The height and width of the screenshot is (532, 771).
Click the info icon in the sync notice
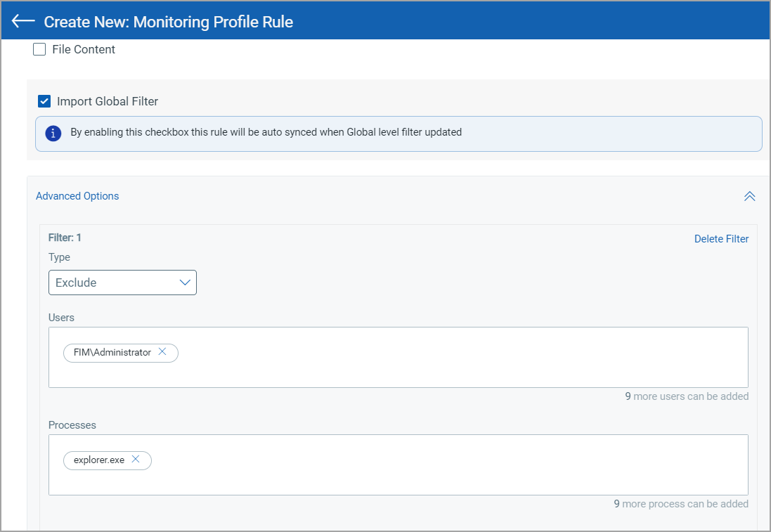tap(53, 134)
